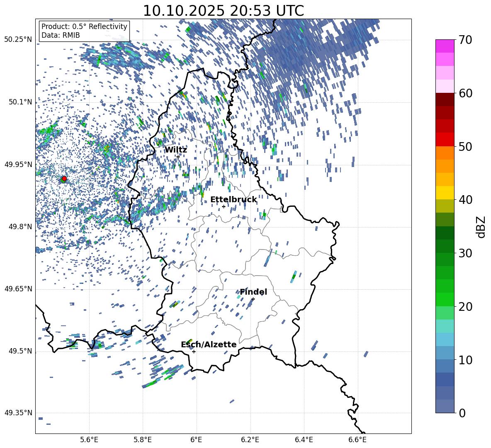
Task: Click the longitude label 6.6°E
Action: (357, 440)
